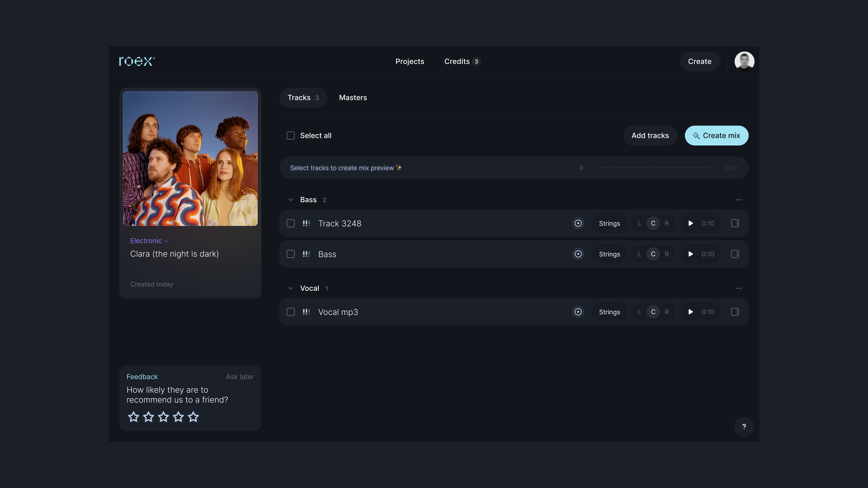Click the user profile avatar
Screen dimensions: 868x488
(744, 61)
